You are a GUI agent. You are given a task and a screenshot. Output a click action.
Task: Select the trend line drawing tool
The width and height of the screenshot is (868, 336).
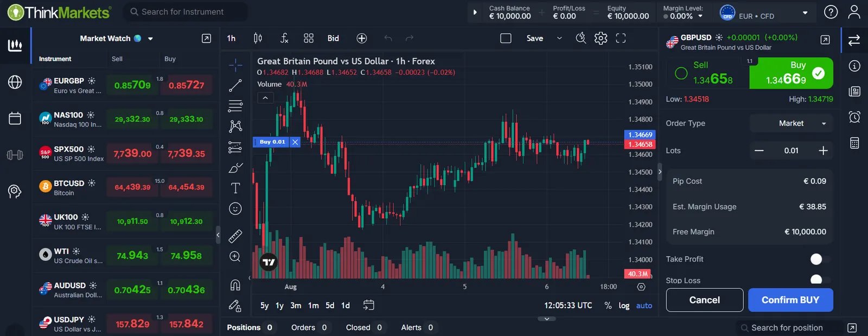click(235, 85)
